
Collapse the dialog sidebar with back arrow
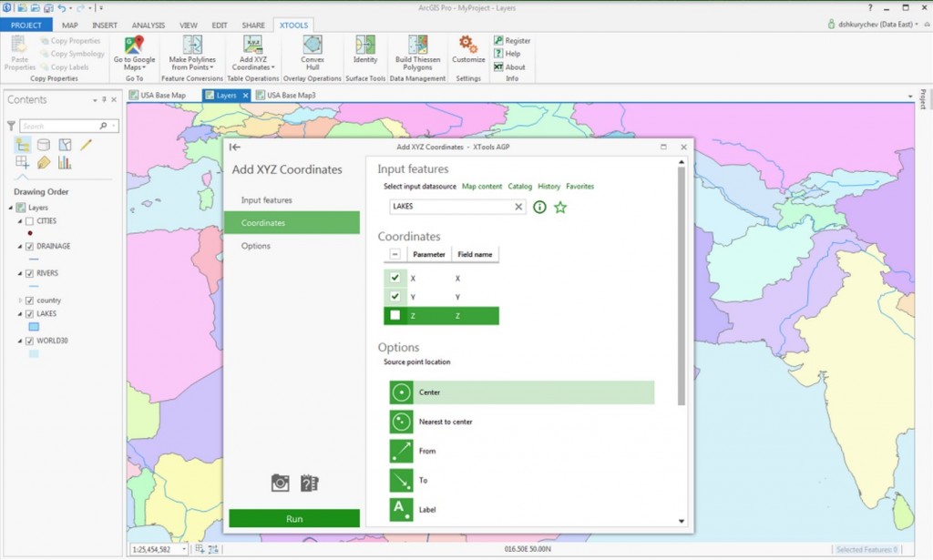tap(235, 147)
